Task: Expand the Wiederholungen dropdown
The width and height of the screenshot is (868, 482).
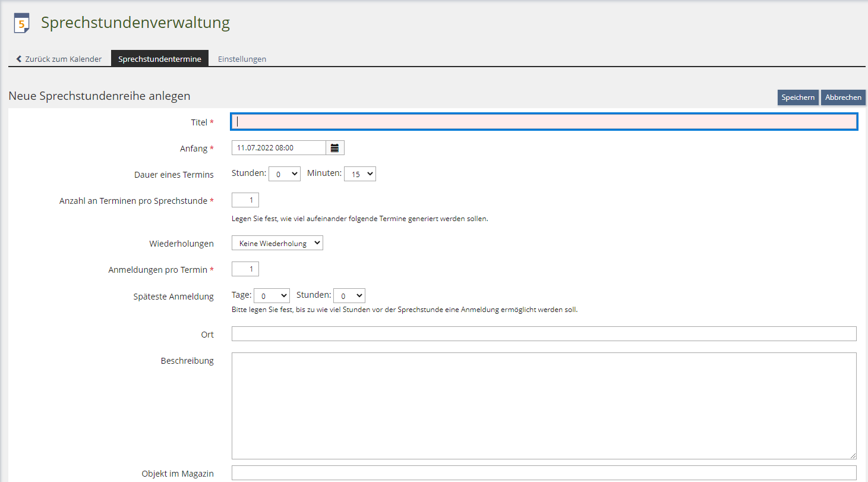Action: [277, 243]
